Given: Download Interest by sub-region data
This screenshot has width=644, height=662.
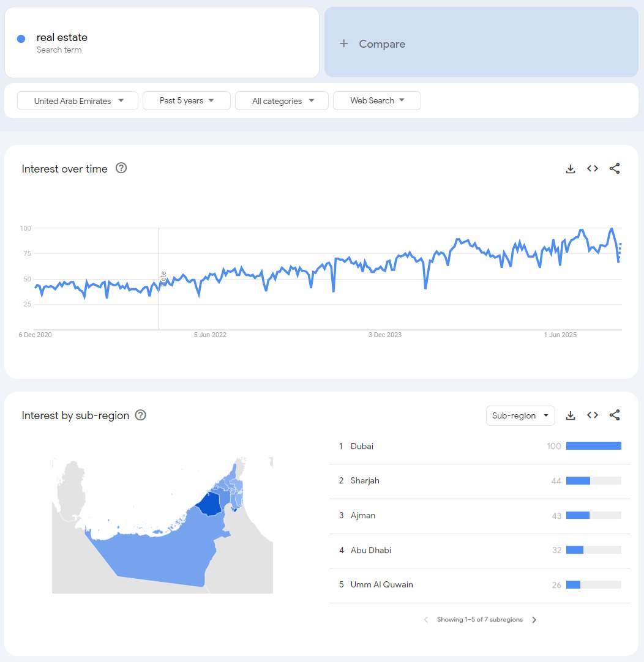Looking at the screenshot, I should [571, 415].
